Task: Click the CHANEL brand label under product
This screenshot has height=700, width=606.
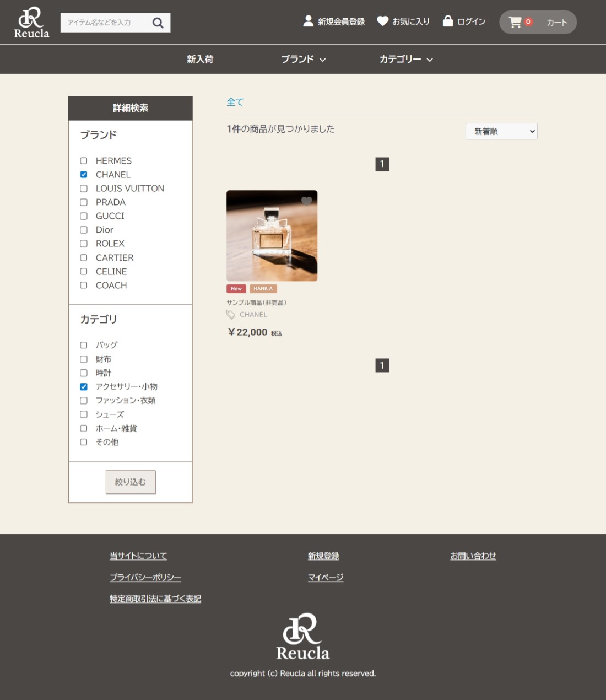Action: click(x=253, y=315)
